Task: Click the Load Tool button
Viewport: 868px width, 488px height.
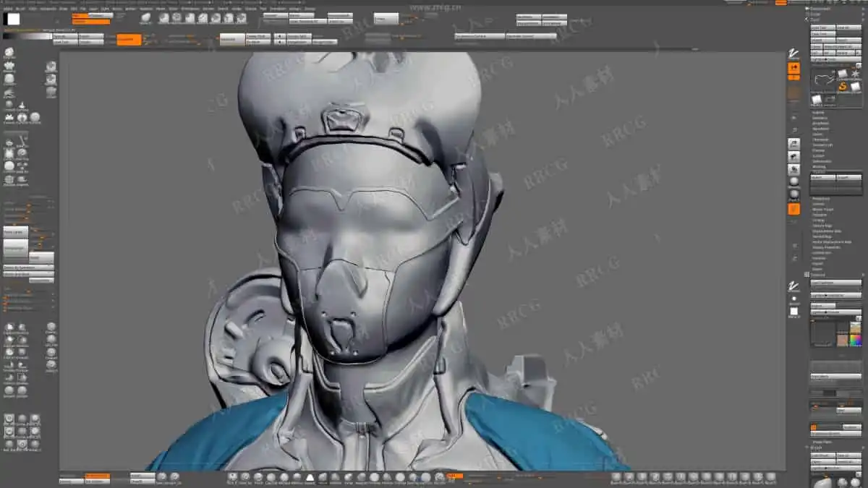Action: click(822, 27)
